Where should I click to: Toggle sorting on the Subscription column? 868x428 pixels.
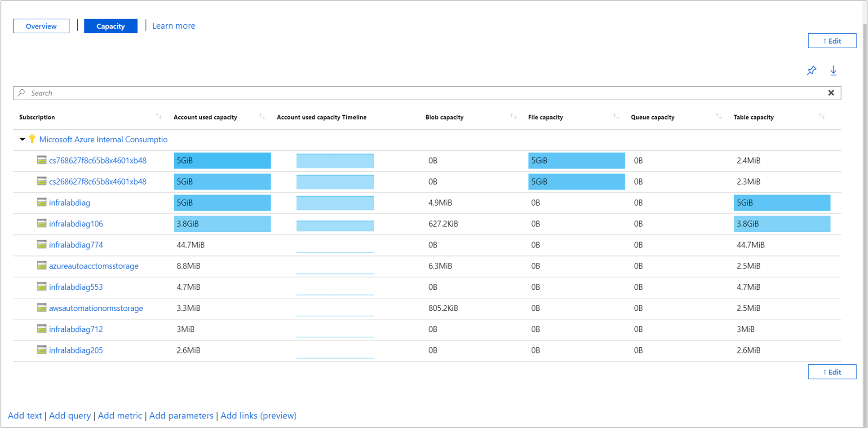click(159, 116)
